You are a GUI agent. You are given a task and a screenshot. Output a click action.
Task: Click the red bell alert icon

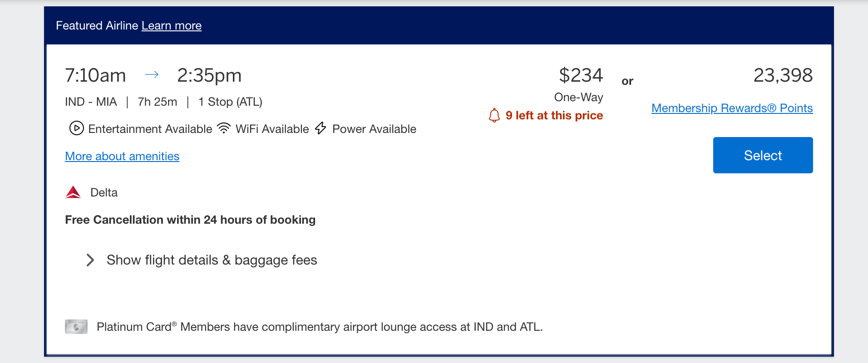pyautogui.click(x=494, y=115)
